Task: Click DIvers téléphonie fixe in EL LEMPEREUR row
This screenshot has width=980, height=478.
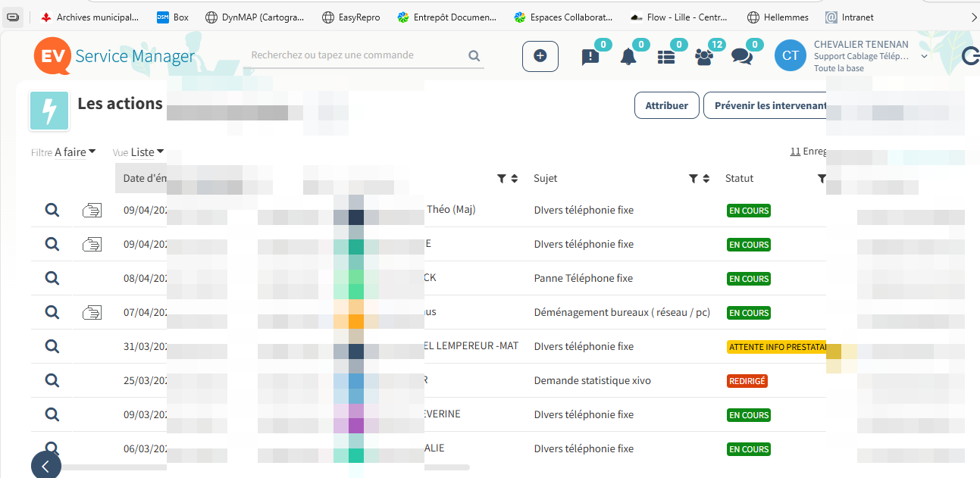Action: pos(584,346)
